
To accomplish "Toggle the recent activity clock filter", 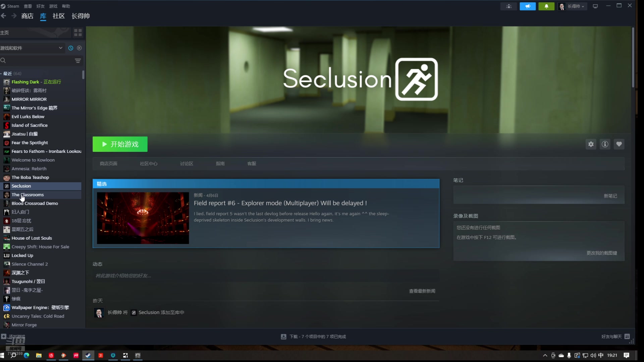I will tap(71, 48).
